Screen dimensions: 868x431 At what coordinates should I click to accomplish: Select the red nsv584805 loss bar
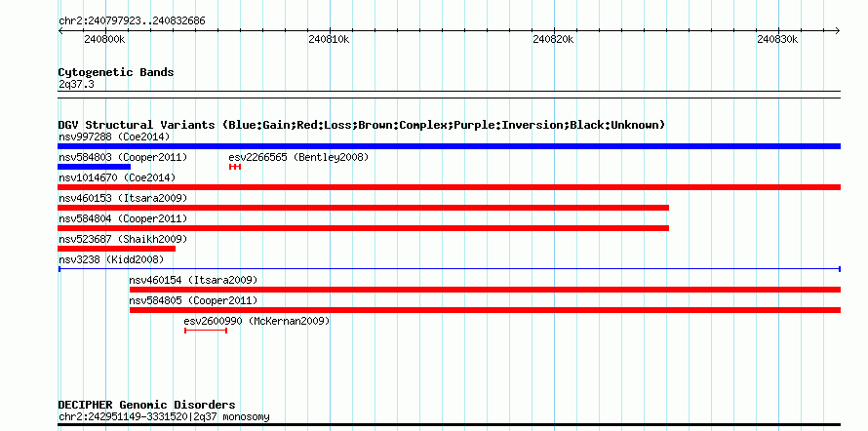click(485, 310)
